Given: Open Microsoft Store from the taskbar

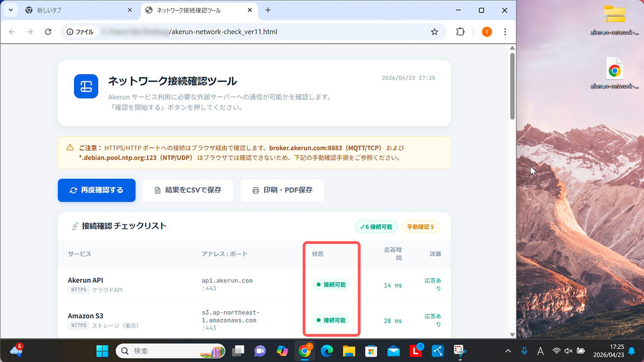Looking at the screenshot, I should point(371,351).
